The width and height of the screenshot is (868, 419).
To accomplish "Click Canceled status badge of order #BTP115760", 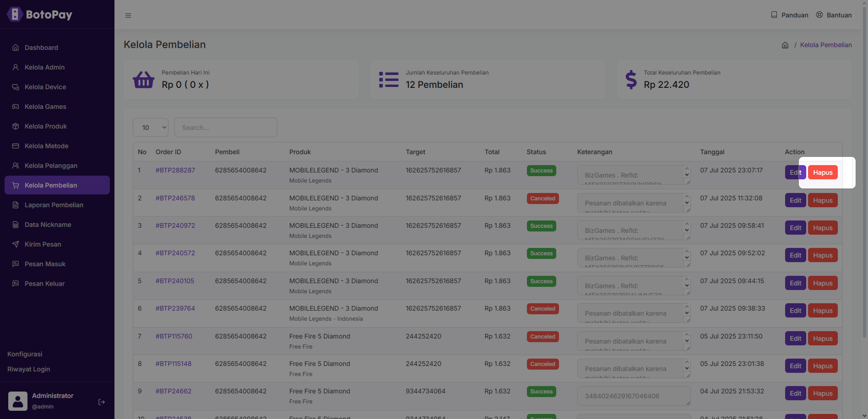I will (x=543, y=337).
